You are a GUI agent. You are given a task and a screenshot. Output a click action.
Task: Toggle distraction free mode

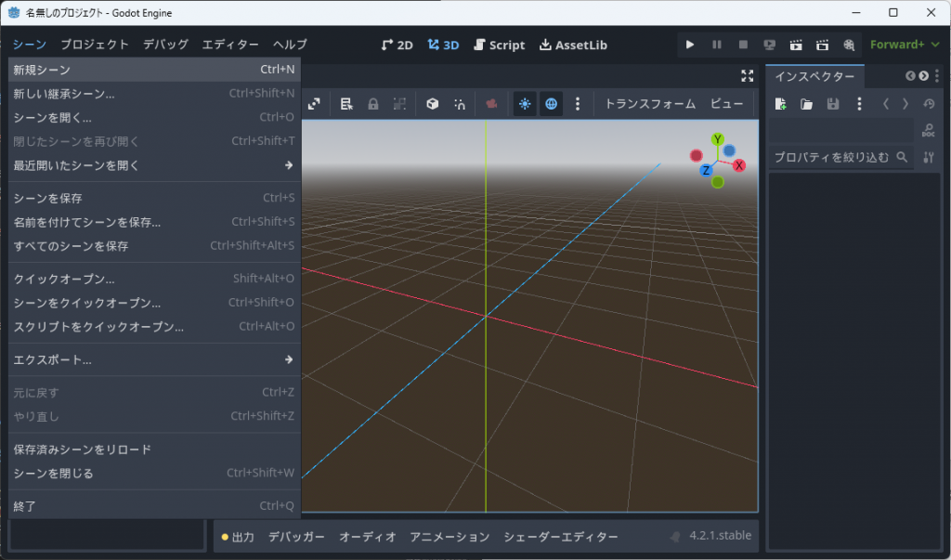coord(748,76)
